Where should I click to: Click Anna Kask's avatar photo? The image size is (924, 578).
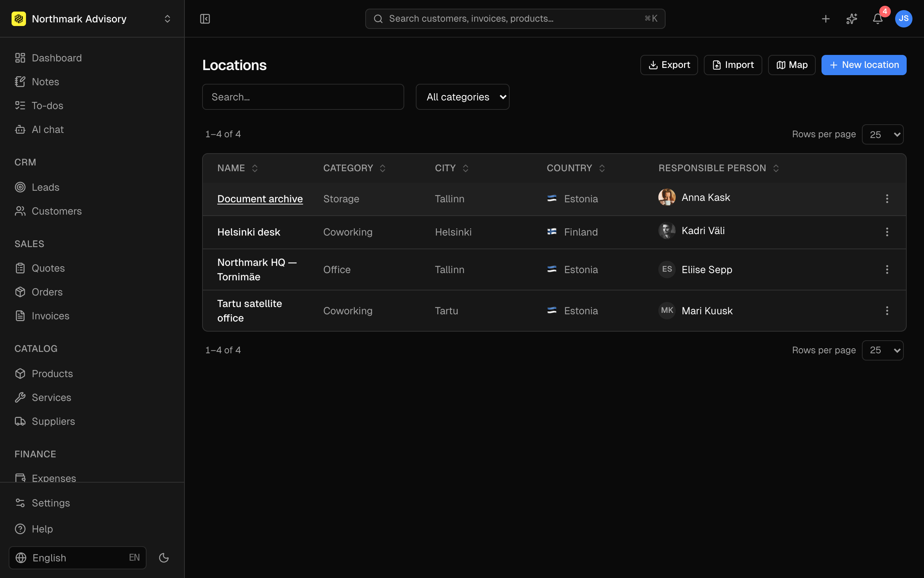(x=667, y=197)
